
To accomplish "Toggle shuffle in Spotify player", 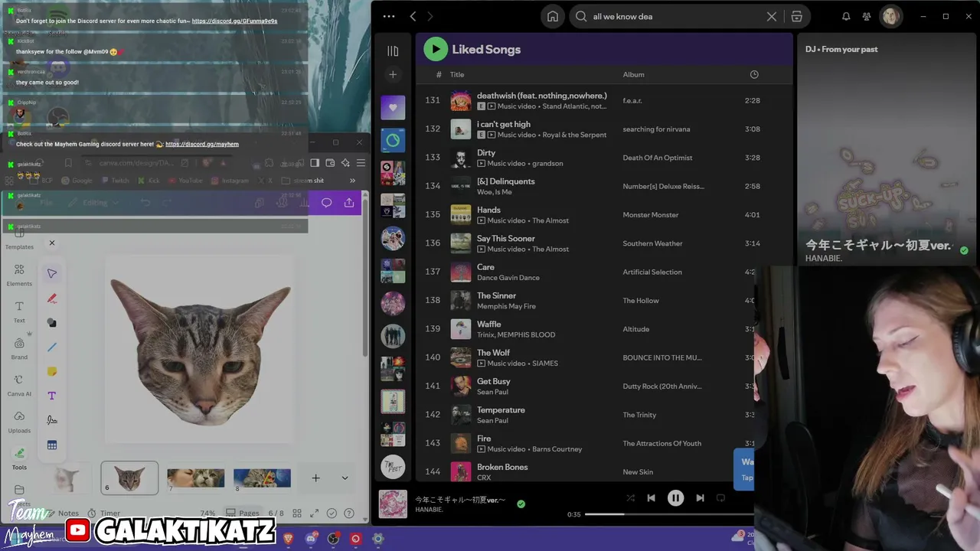I will tap(630, 497).
